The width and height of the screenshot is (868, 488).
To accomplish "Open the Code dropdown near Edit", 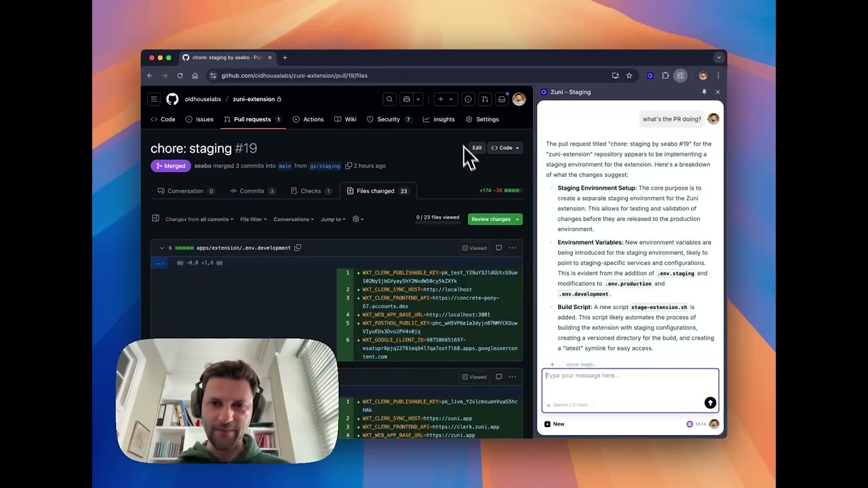I will point(505,148).
